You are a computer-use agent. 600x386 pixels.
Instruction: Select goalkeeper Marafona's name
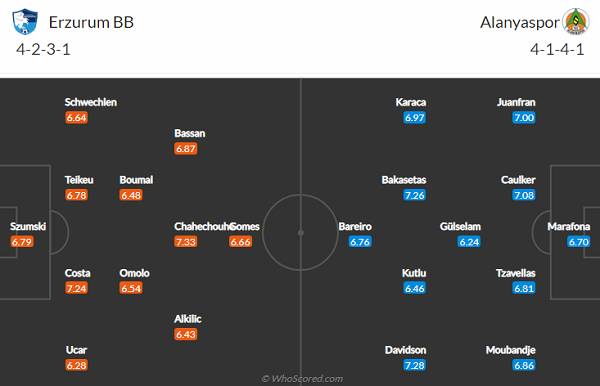click(569, 226)
